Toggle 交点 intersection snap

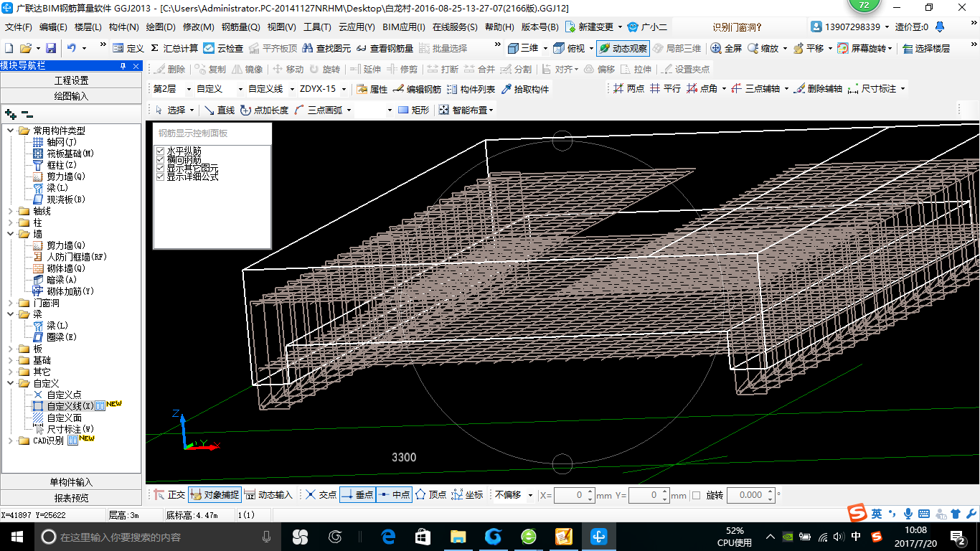(320, 495)
